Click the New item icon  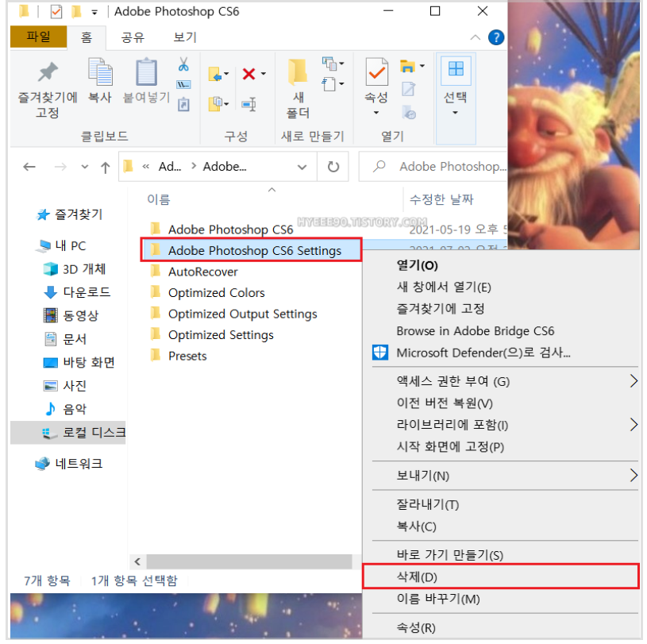tap(329, 64)
